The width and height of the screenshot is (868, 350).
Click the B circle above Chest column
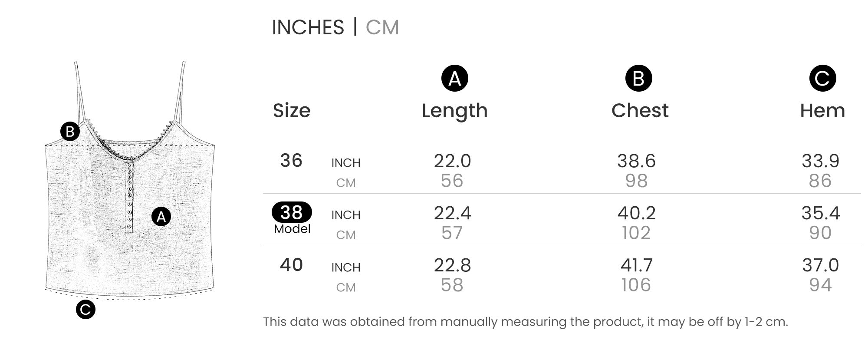[638, 79]
